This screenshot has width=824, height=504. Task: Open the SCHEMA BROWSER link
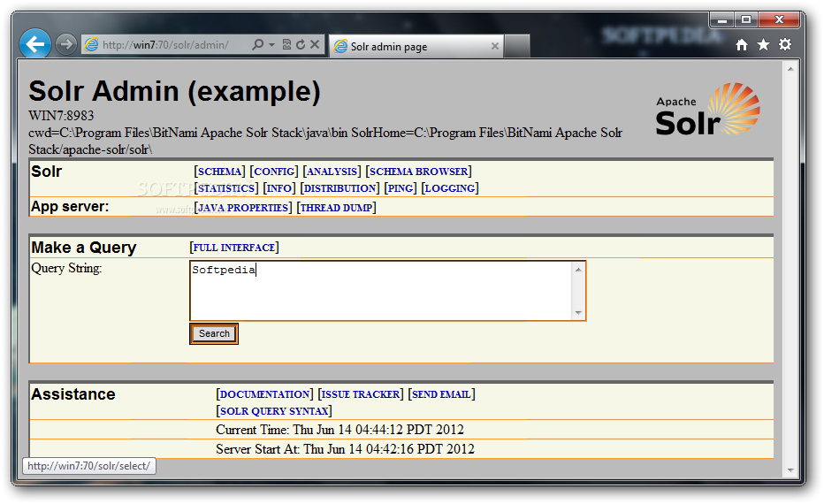point(418,172)
